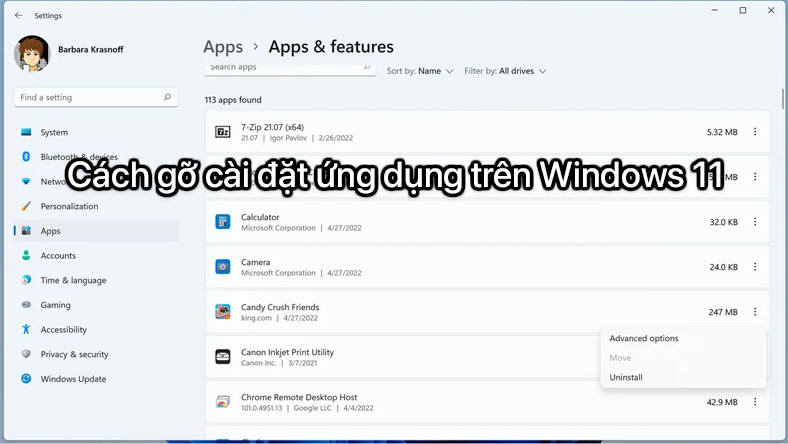Open more options for 7-Zip 21.07
Viewport: 788px width, 444px height.
[x=755, y=132]
